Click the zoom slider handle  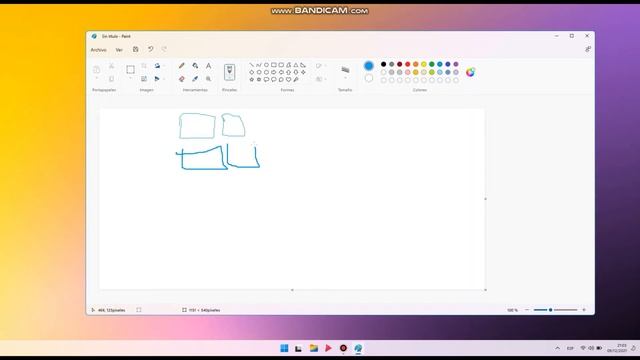[x=550, y=310]
